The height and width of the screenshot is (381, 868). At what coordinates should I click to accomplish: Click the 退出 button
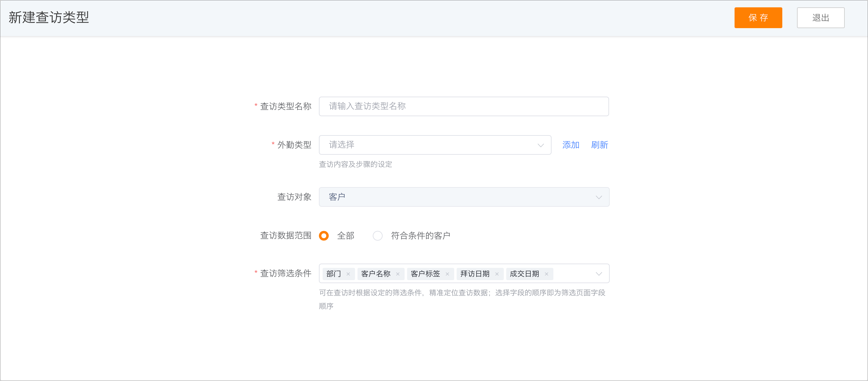click(x=820, y=18)
